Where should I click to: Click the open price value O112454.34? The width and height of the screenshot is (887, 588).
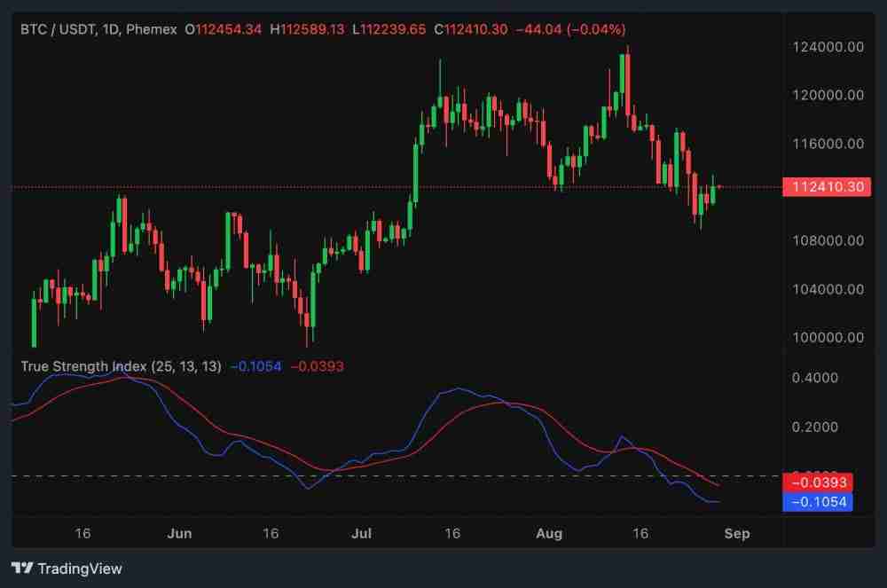tap(223, 29)
